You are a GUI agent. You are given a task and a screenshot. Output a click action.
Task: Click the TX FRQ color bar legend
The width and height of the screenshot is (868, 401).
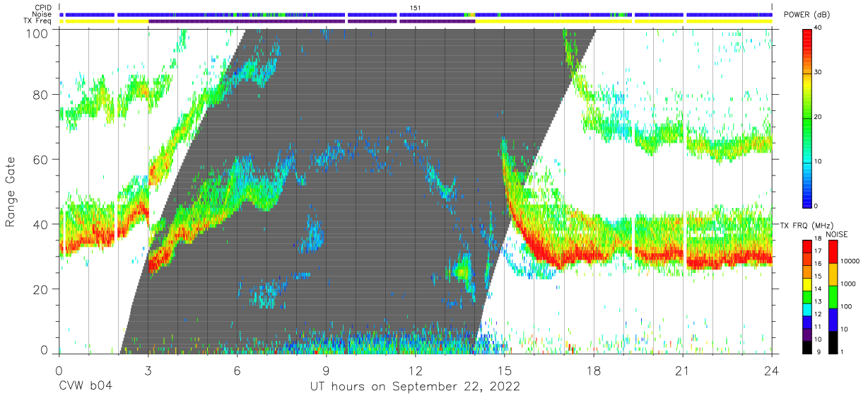tap(807, 296)
